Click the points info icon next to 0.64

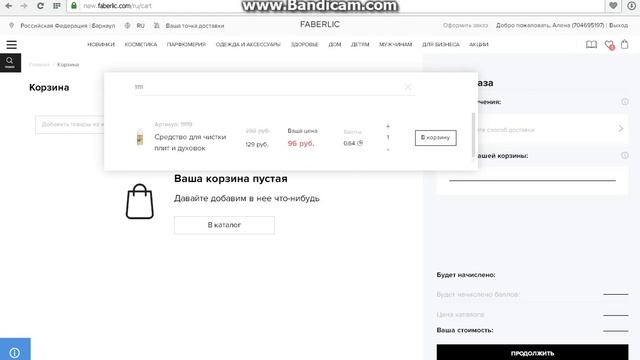tap(360, 143)
